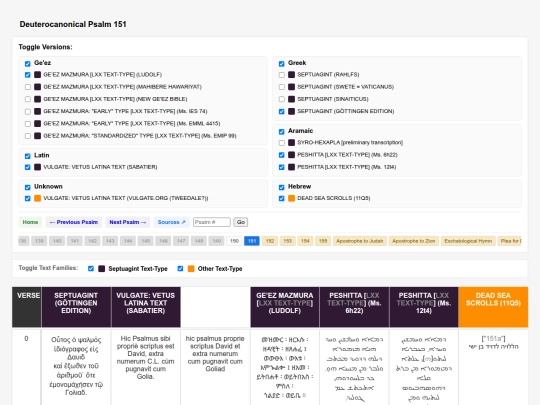Focus the Psalm # input field
The height and width of the screenshot is (405, 540).
pos(212,222)
